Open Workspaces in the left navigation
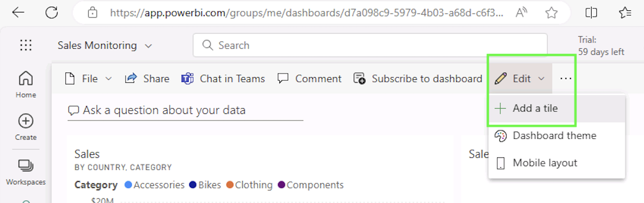644x203 pixels. click(25, 172)
